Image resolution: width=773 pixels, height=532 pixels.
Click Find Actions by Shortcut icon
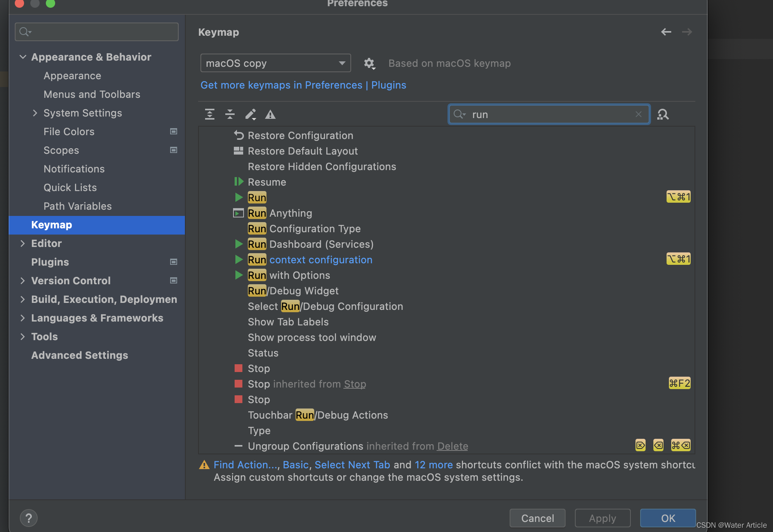point(663,115)
